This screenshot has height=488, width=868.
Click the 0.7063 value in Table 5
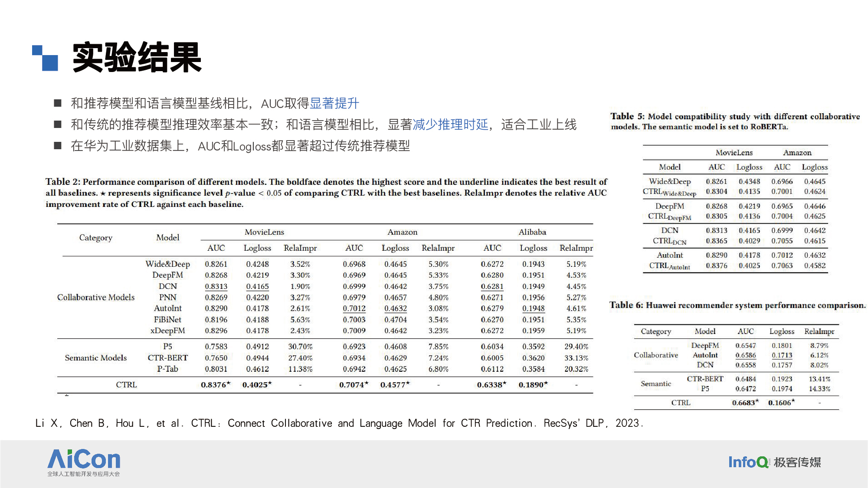coord(782,265)
